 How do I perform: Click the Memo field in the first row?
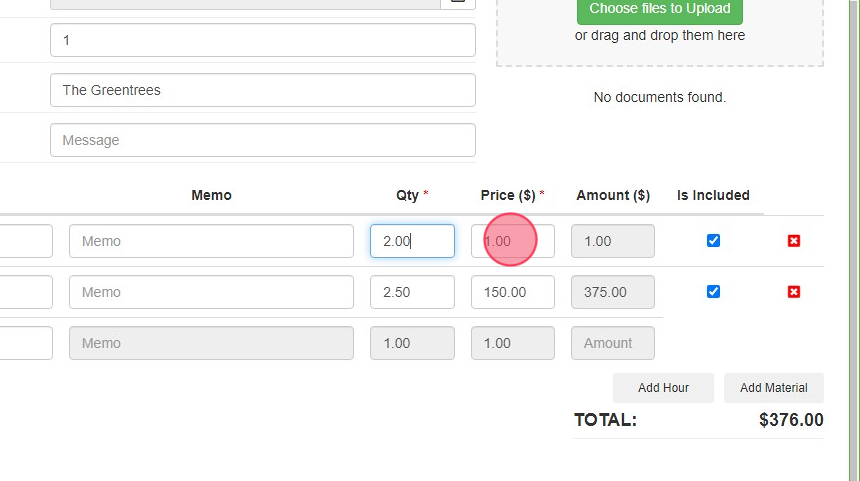click(211, 241)
